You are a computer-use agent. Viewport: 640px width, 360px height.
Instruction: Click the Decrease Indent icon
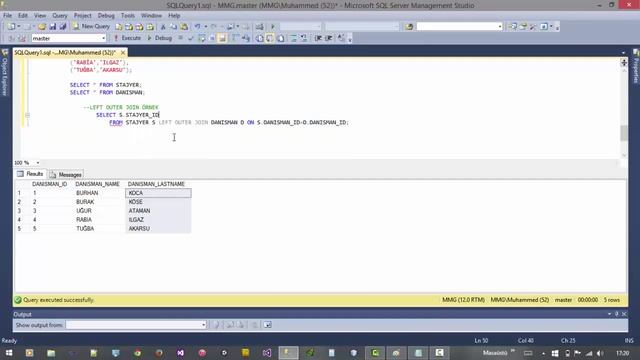pos(318,38)
